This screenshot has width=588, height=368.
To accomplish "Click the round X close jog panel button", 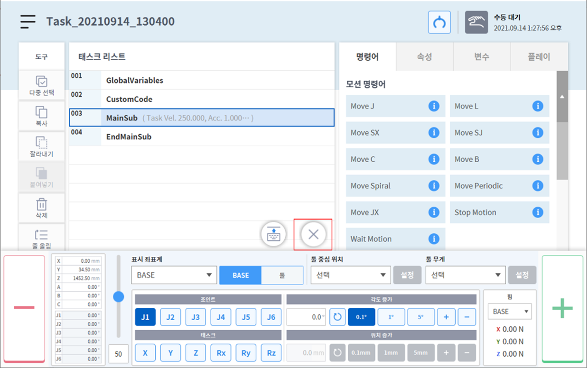I will [x=313, y=234].
